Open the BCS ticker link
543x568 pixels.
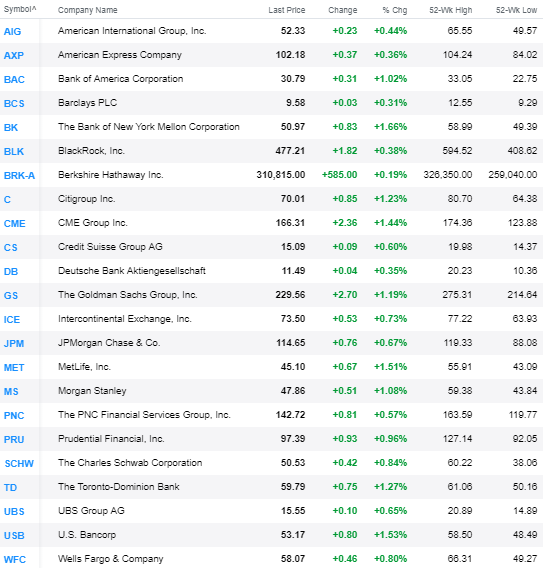14,104
